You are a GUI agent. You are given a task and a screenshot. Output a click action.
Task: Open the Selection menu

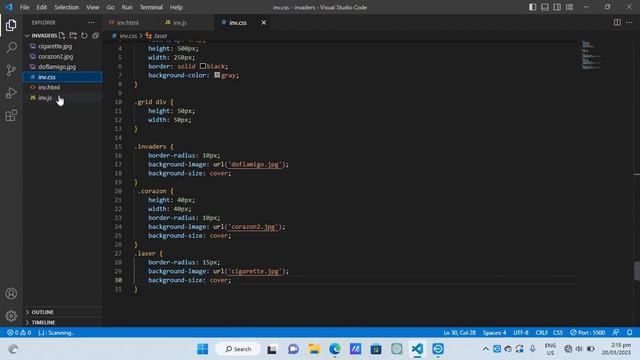(x=67, y=7)
